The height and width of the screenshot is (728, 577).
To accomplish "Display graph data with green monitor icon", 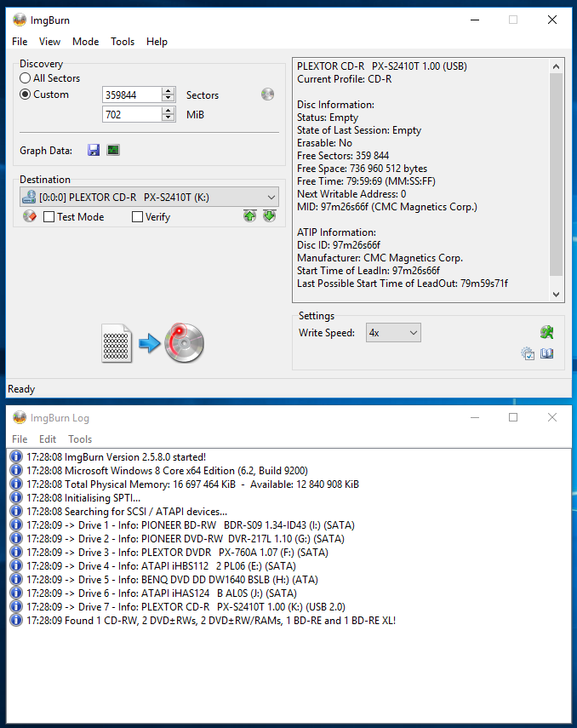I will pyautogui.click(x=113, y=150).
